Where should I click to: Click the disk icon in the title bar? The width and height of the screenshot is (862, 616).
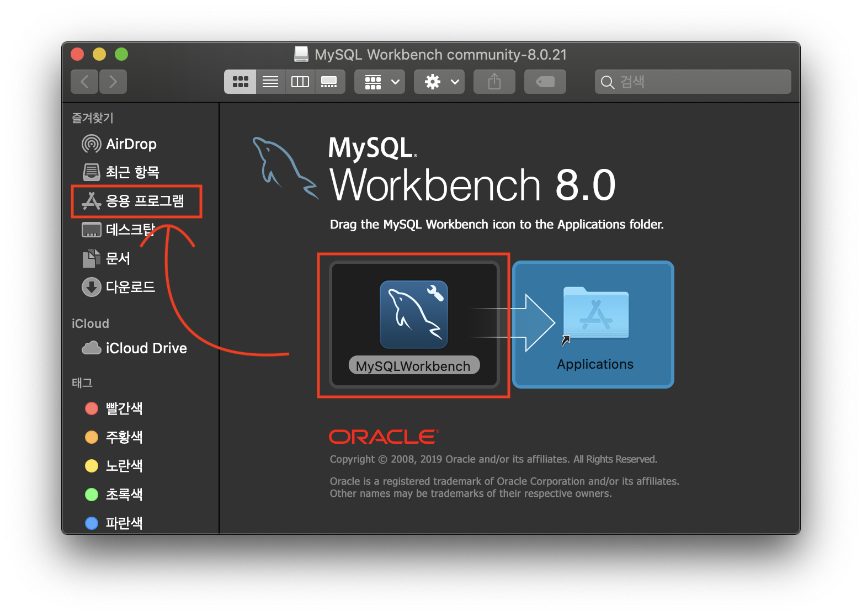point(301,54)
